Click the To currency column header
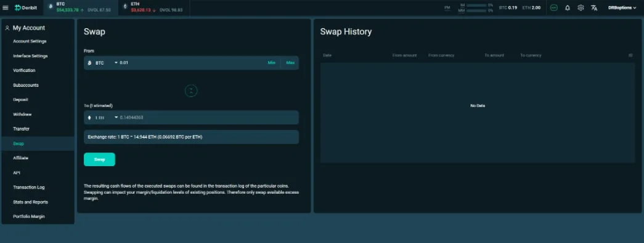The image size is (644, 243). click(531, 55)
